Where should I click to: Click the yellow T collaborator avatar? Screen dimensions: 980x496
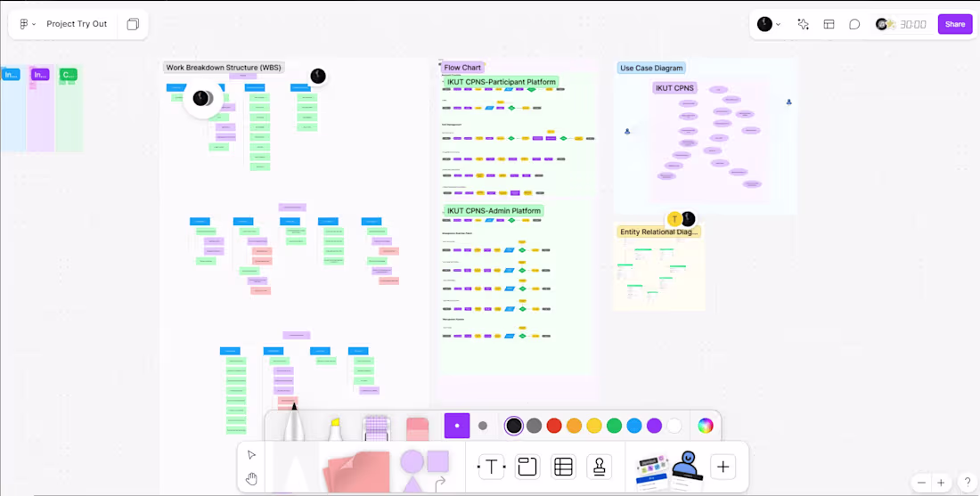click(674, 219)
